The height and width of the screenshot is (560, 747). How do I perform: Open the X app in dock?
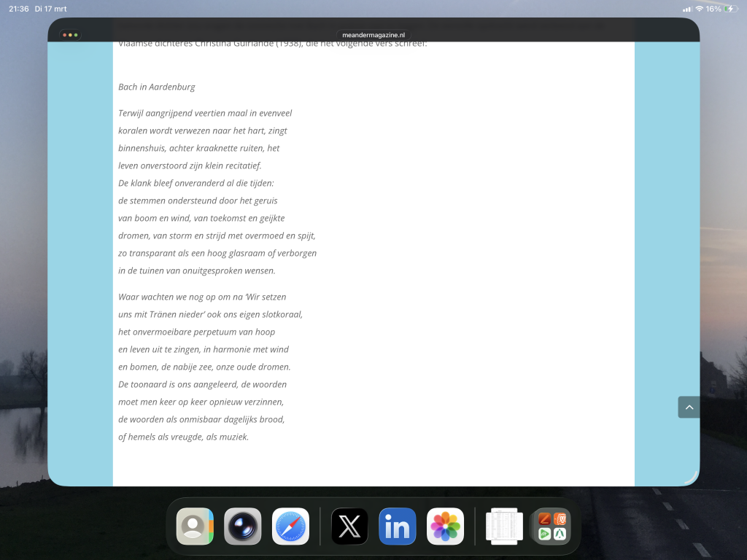click(x=349, y=526)
